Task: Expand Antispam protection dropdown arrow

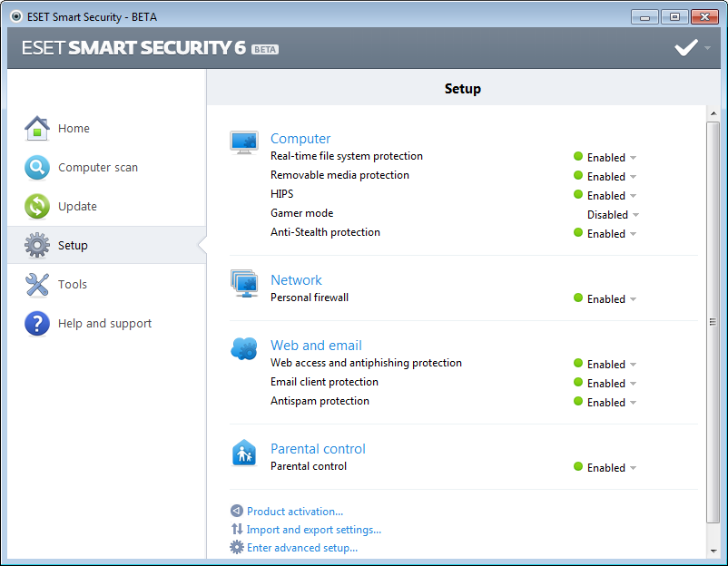Action: pyautogui.click(x=634, y=403)
